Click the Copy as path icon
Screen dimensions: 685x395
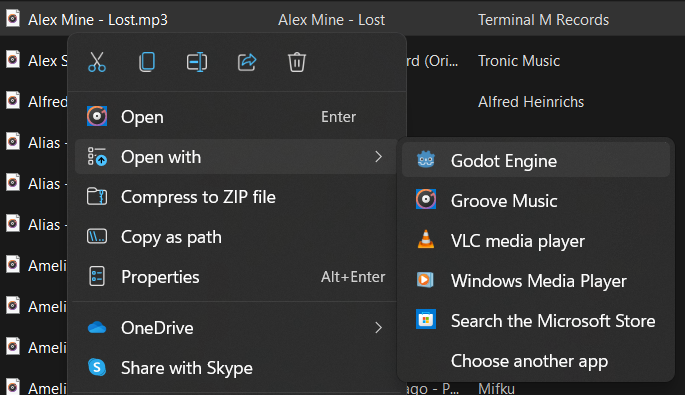click(x=97, y=236)
